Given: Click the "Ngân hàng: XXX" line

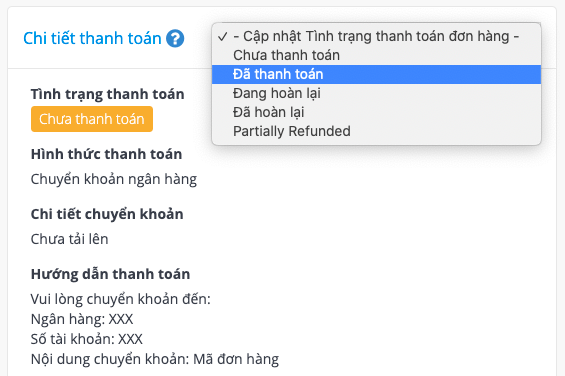Looking at the screenshot, I should pos(82,319).
